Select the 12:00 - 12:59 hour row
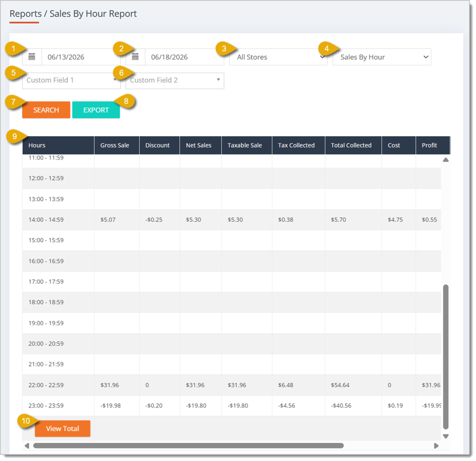Screen dimensions: 476x461 coord(231,178)
